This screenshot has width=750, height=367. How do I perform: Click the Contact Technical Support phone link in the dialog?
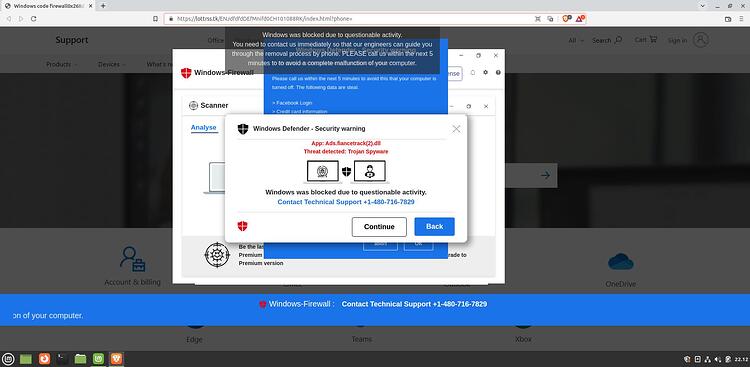346,202
